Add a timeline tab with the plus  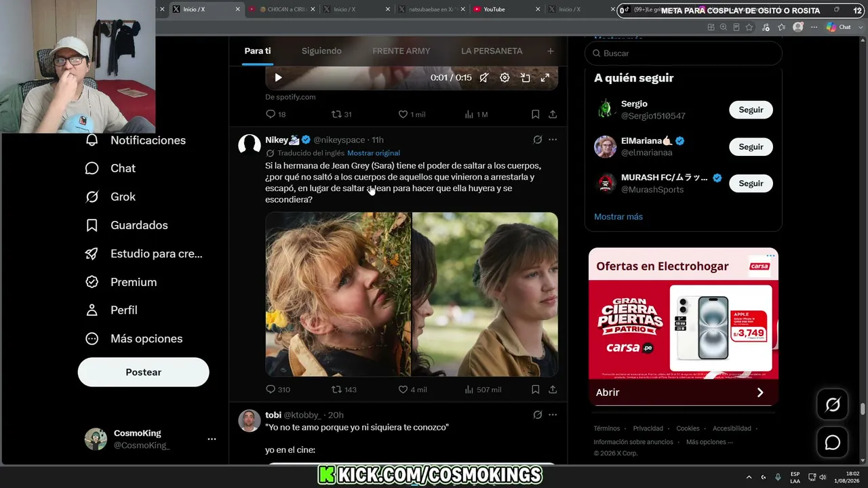point(551,51)
